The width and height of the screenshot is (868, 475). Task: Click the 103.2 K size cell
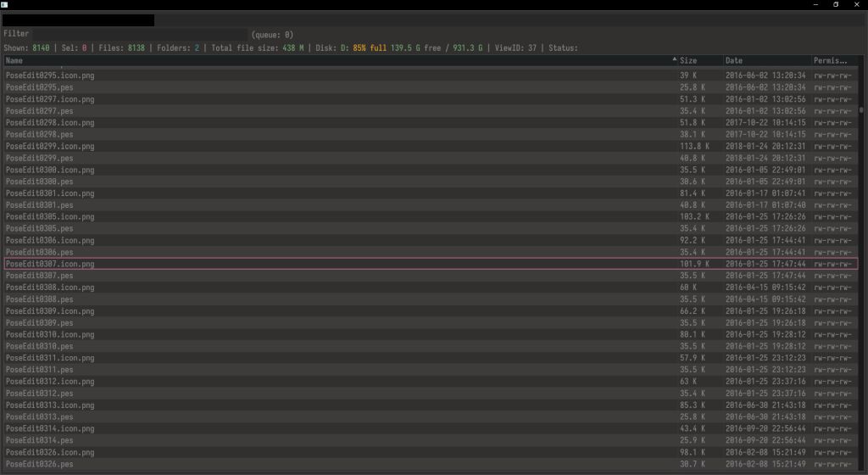click(x=694, y=217)
